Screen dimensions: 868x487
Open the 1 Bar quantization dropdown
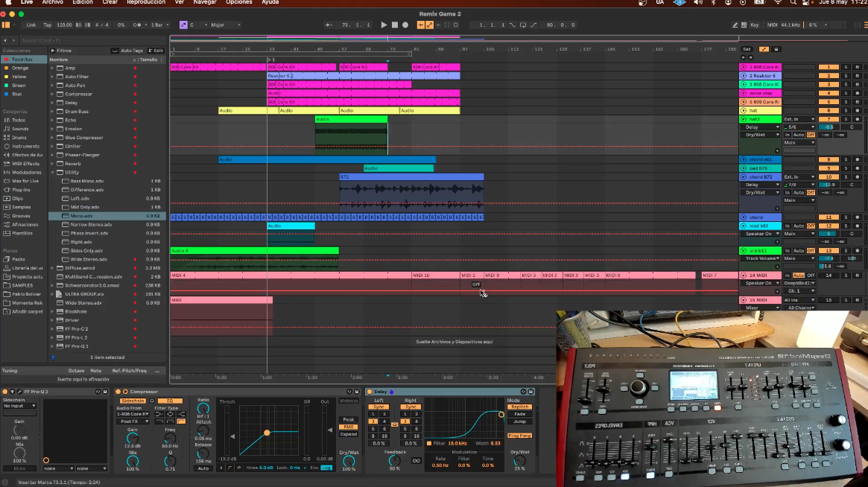click(x=159, y=25)
